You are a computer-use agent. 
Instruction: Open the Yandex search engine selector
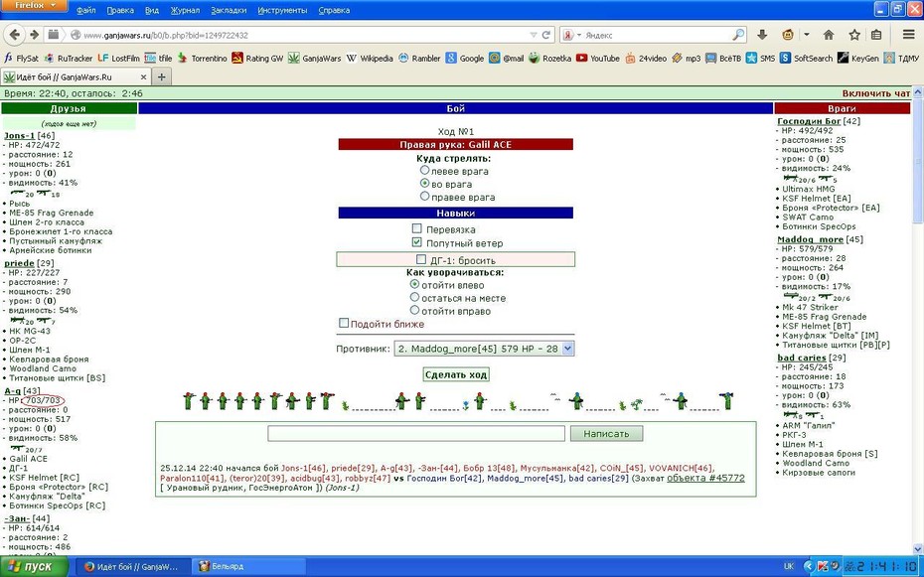571,35
